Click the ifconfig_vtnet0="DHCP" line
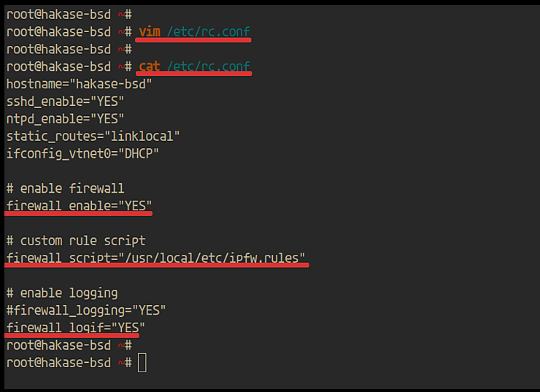 (82, 153)
